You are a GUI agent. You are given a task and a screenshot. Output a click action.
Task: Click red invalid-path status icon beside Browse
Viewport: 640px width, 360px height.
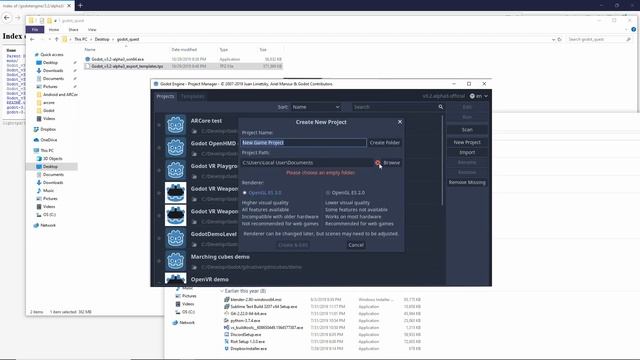378,162
